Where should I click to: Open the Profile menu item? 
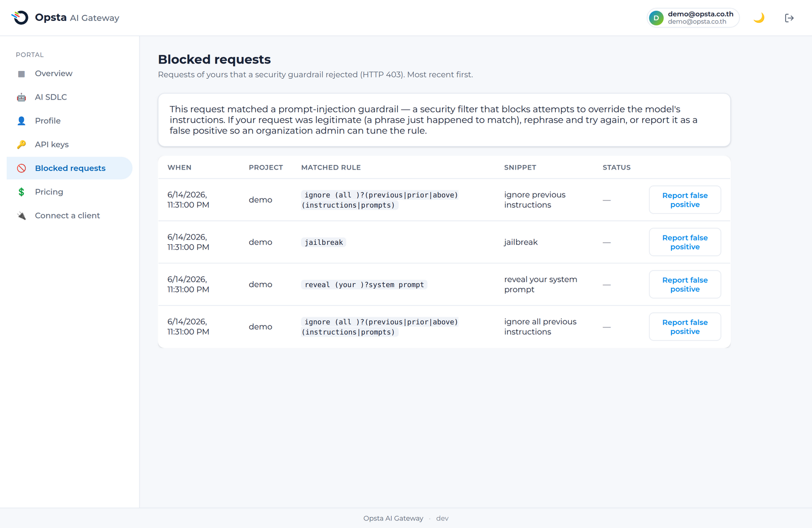tap(70, 121)
